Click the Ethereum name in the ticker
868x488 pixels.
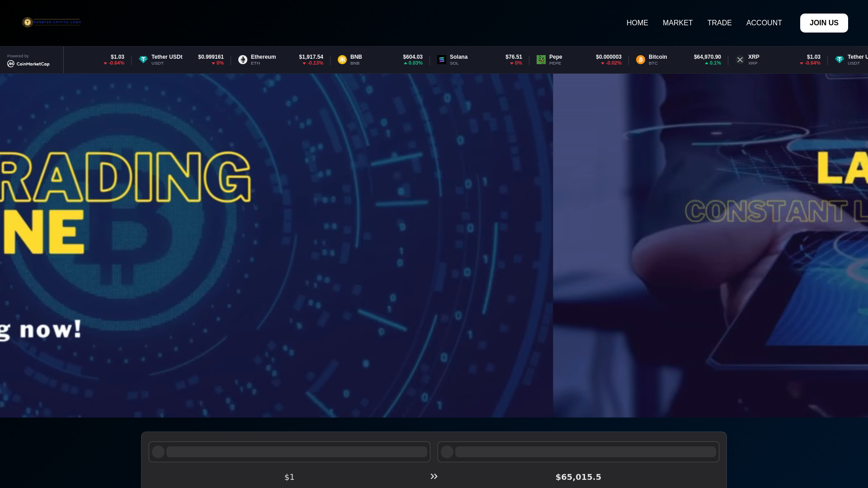click(264, 57)
